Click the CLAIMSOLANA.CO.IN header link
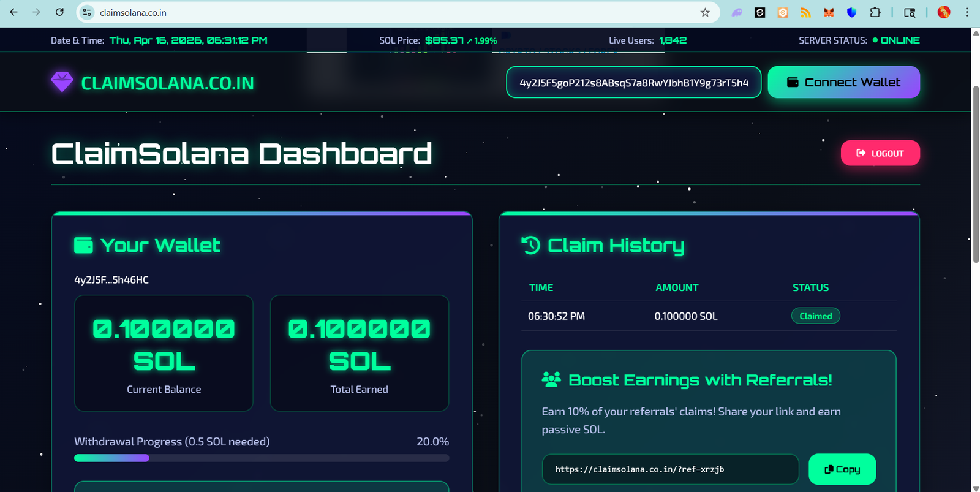Image resolution: width=980 pixels, height=492 pixels. 167,83
